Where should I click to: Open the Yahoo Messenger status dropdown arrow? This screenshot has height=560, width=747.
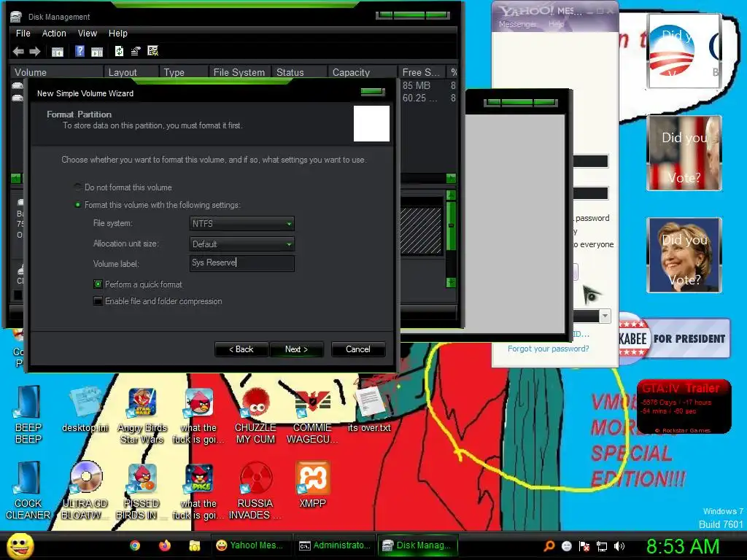605,316
